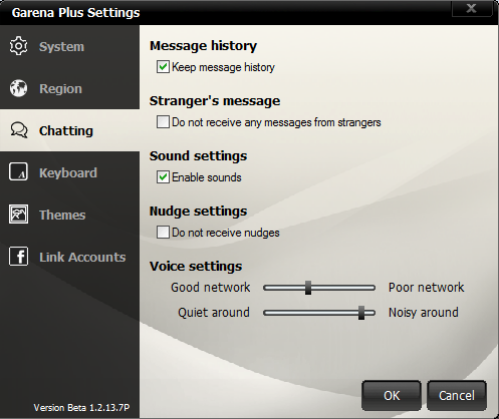
Task: Click the Voice settings heading
Action: pos(196,266)
